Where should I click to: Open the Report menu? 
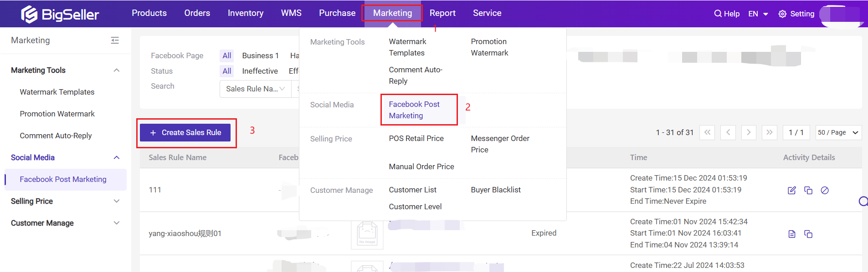(x=442, y=13)
